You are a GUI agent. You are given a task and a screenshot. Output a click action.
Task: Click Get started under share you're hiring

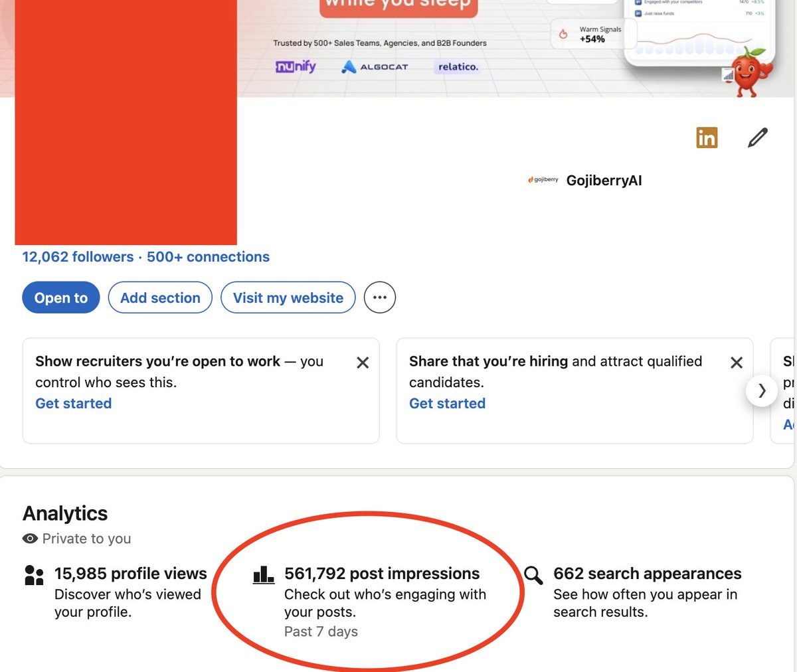[x=447, y=404]
